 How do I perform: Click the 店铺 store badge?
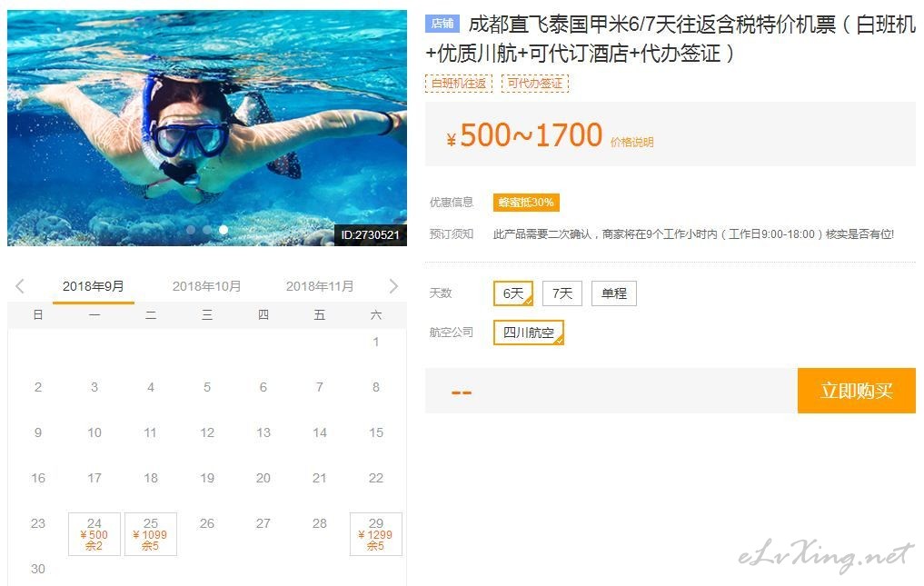tap(442, 24)
